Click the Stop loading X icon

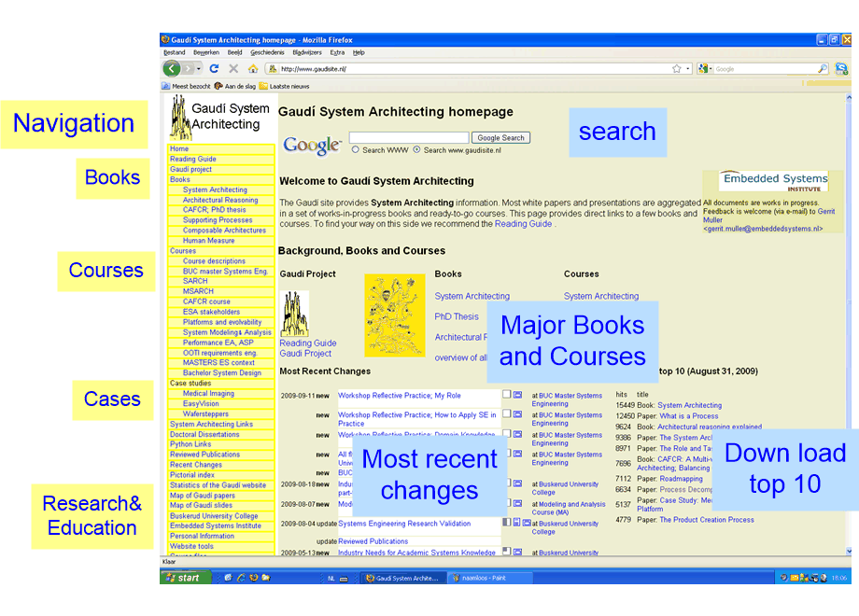pyautogui.click(x=233, y=69)
